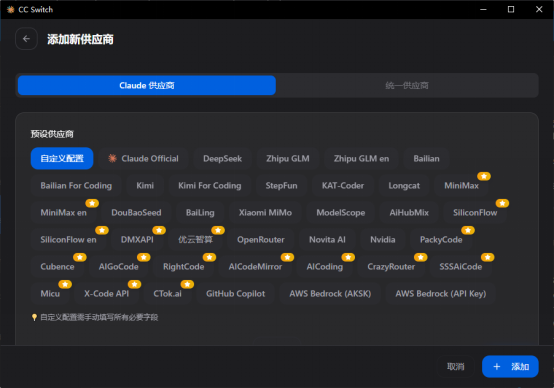Click the star badge on PackyCode
The width and height of the screenshot is (554, 388).
pyautogui.click(x=468, y=230)
